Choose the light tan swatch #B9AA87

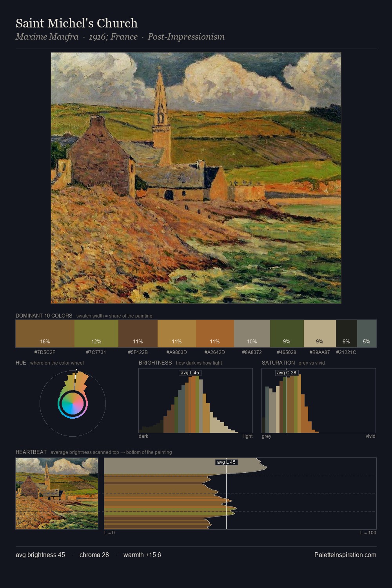[x=320, y=334]
